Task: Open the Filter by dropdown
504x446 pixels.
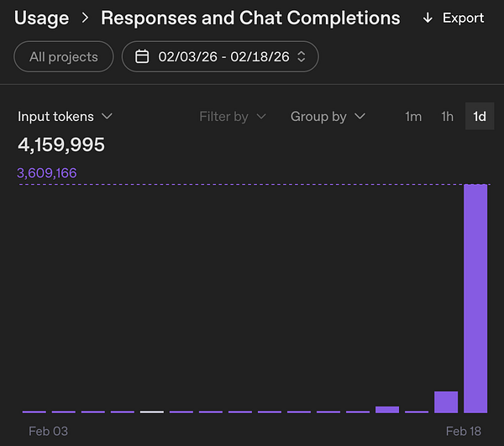Action: (233, 116)
